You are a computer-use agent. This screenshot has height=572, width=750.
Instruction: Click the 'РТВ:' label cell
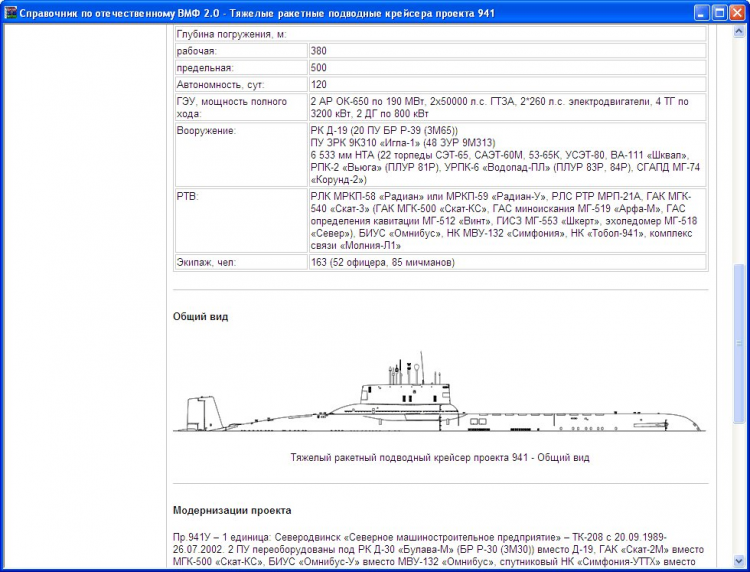click(241, 220)
